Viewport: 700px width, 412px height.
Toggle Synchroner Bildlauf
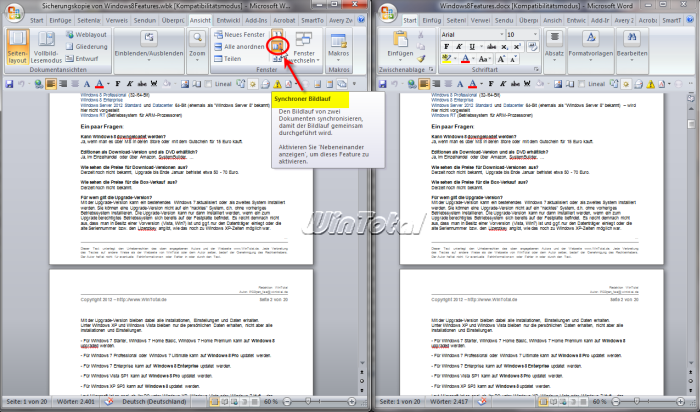277,46
